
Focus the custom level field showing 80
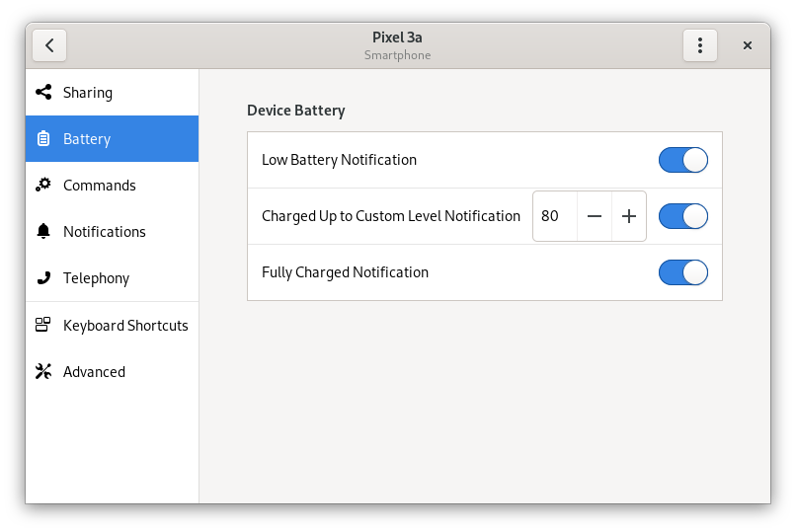[x=555, y=216]
